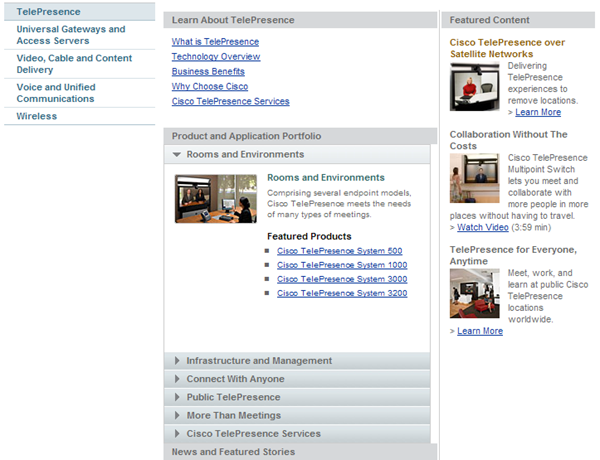The image size is (600, 460).
Task: Click the Connect With Anyone row label
Action: (x=235, y=379)
